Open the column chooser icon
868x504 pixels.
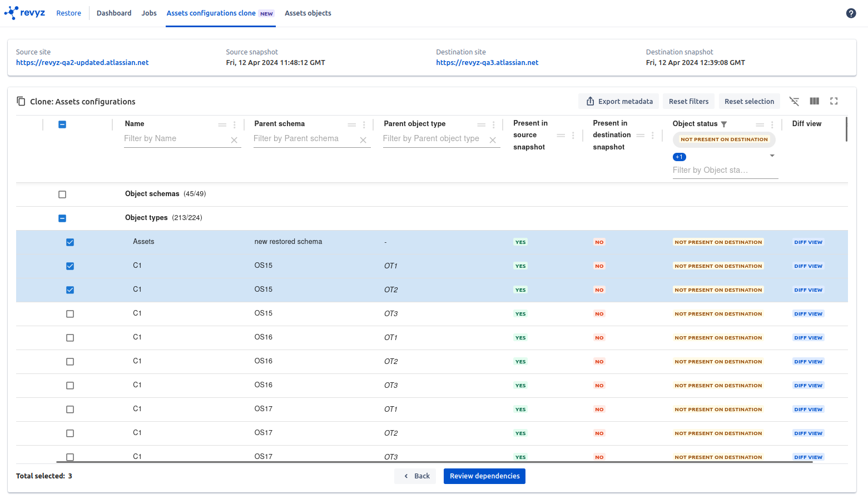coord(814,101)
